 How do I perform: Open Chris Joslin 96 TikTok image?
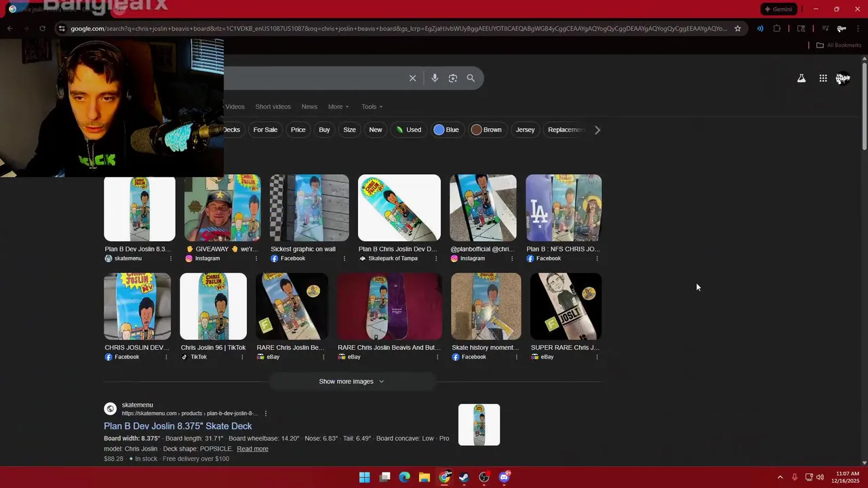click(x=213, y=306)
